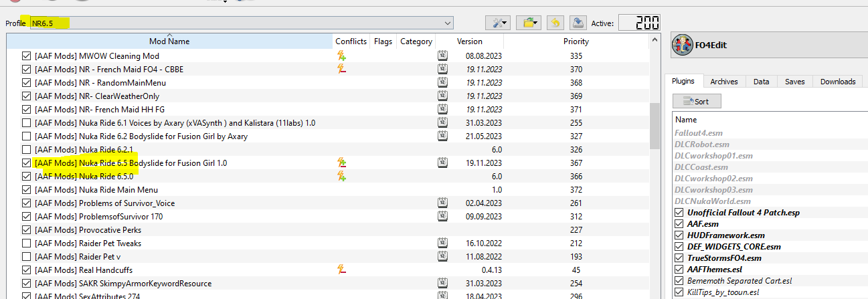Open the profile dropdown showing NR6.5
The height and width of the screenshot is (299, 868).
pos(242,23)
